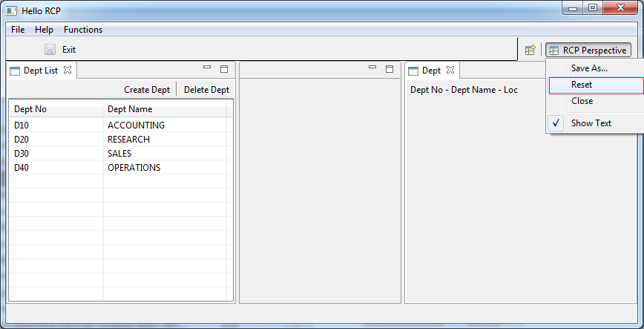The image size is (644, 329).
Task: Open the Help menu
Action: [44, 30]
